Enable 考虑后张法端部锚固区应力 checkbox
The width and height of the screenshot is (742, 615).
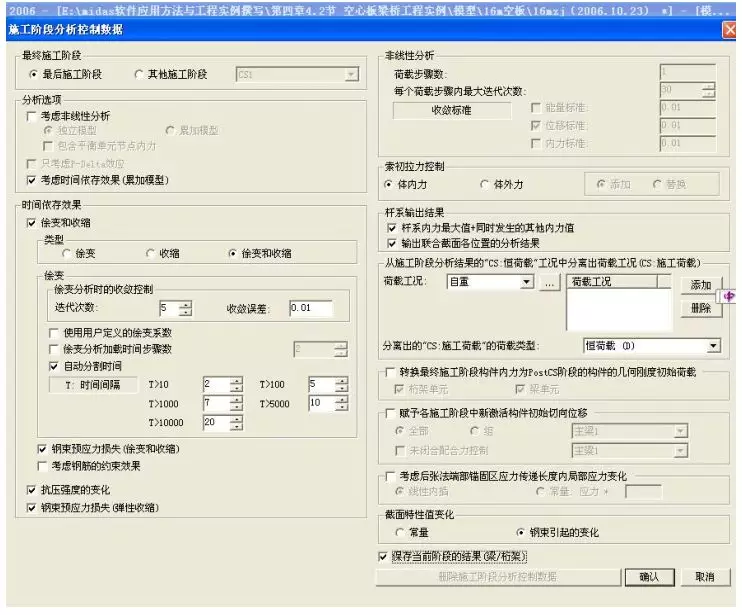(x=390, y=476)
